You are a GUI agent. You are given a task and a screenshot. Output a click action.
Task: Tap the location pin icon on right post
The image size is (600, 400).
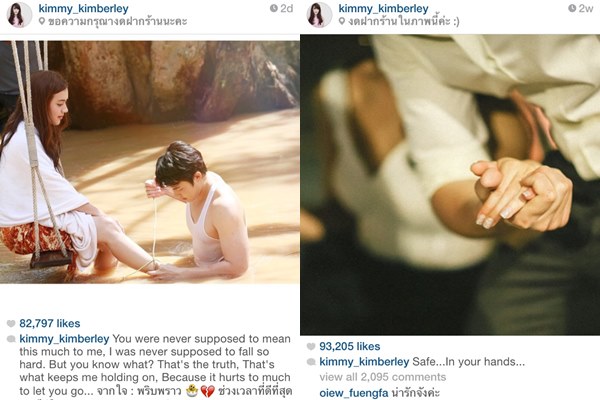[x=342, y=21]
